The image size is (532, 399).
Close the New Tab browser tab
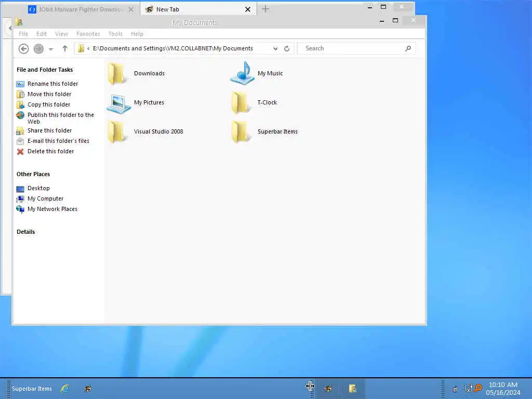[x=248, y=9]
